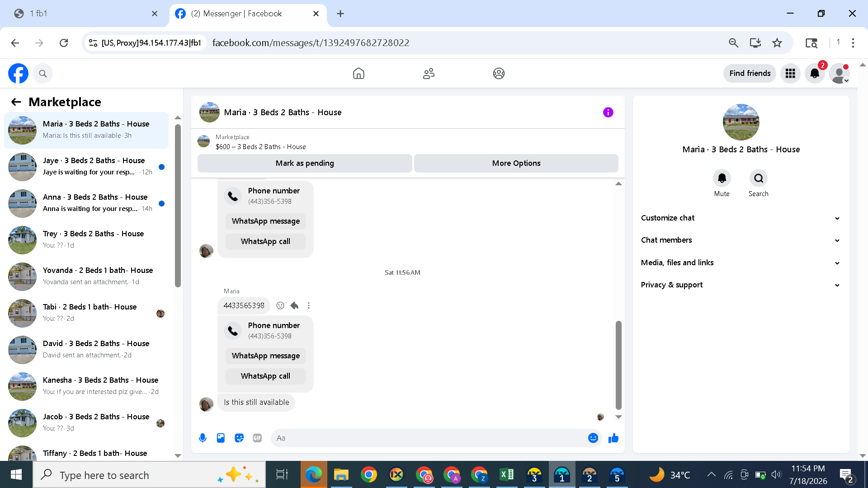The image size is (868, 488).
Task: Open the Facebook menu grid icon
Action: (790, 73)
